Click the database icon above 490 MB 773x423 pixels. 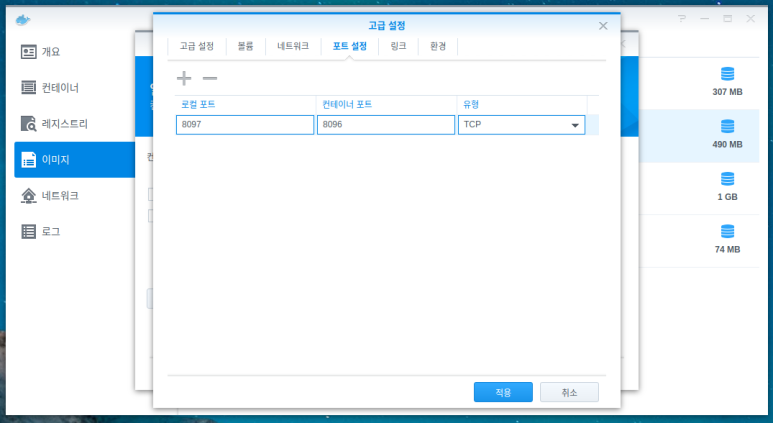click(727, 126)
